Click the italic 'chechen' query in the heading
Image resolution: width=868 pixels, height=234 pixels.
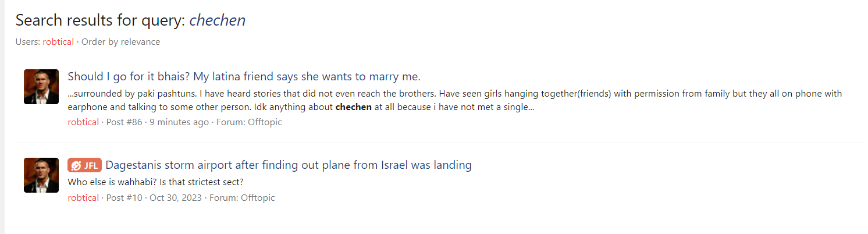[x=217, y=20]
